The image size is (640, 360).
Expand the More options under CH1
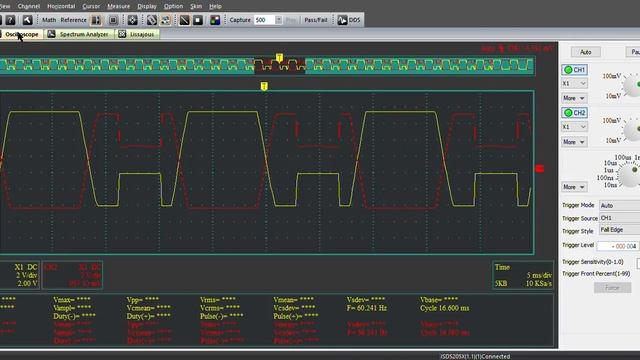point(574,98)
